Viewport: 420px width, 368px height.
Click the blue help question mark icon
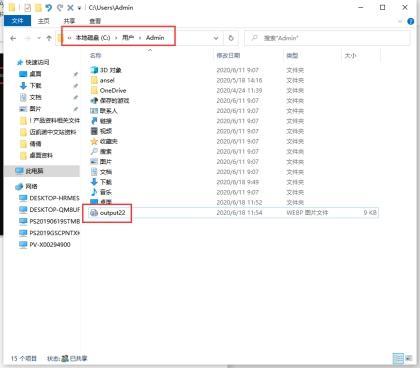411,21
